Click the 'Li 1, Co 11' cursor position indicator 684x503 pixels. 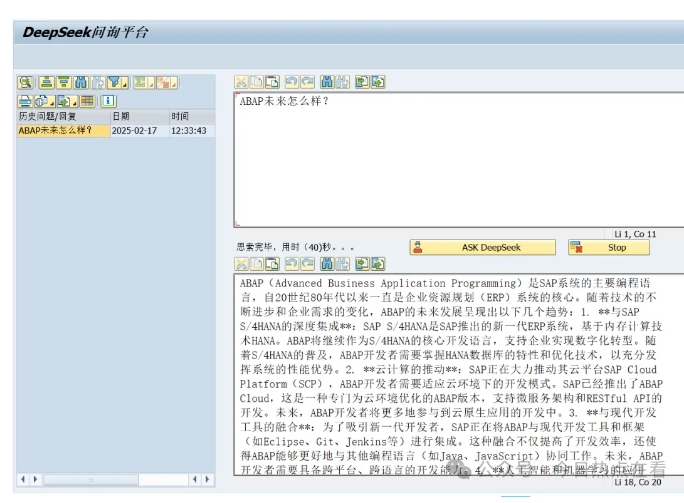[x=635, y=234]
